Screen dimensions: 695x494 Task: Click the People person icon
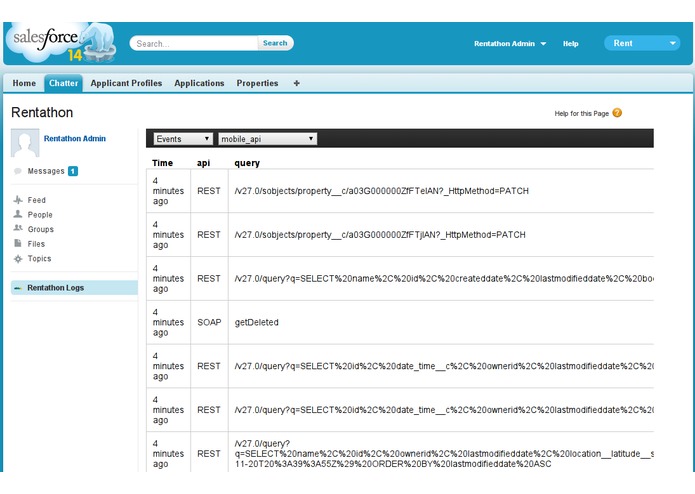[18, 214]
